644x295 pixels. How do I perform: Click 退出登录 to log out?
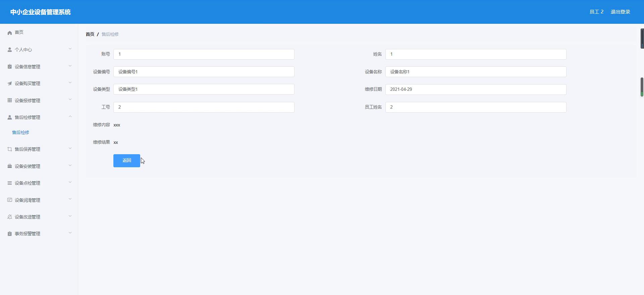(620, 12)
